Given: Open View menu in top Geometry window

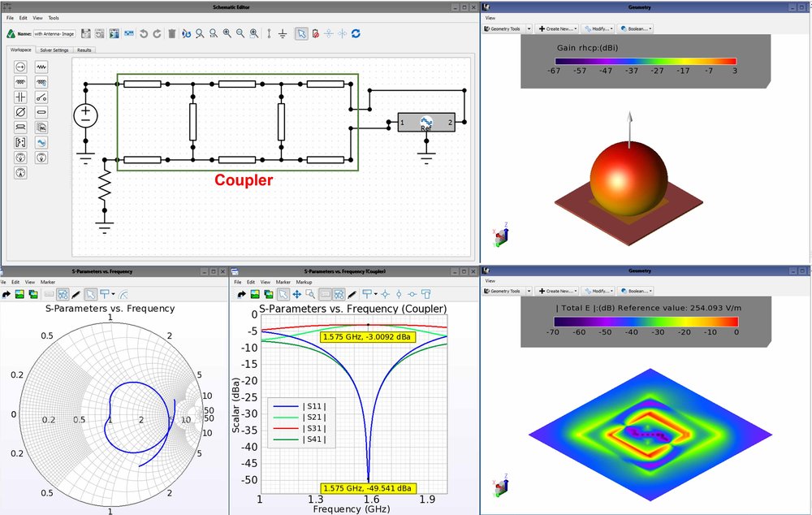Looking at the screenshot, I should [490, 18].
